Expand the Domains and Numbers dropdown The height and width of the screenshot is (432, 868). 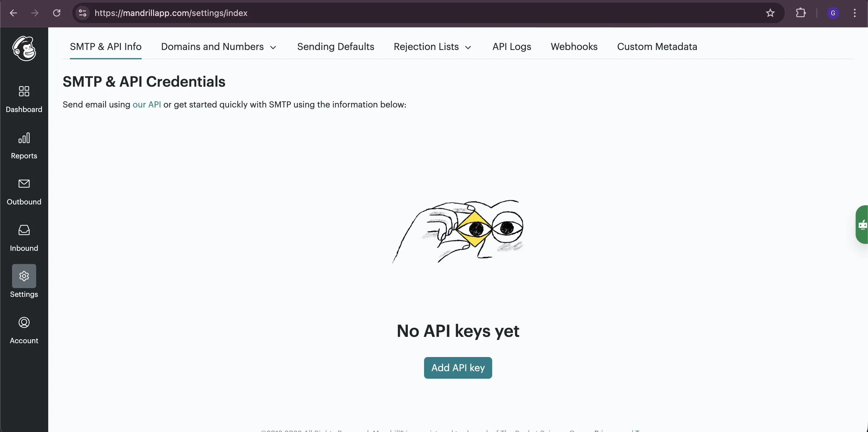[219, 47]
